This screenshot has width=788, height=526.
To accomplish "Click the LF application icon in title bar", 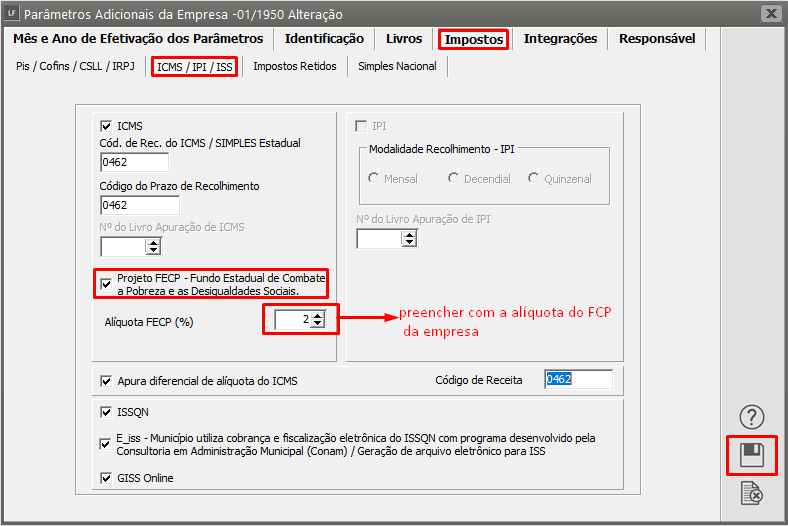I will click(x=11, y=14).
